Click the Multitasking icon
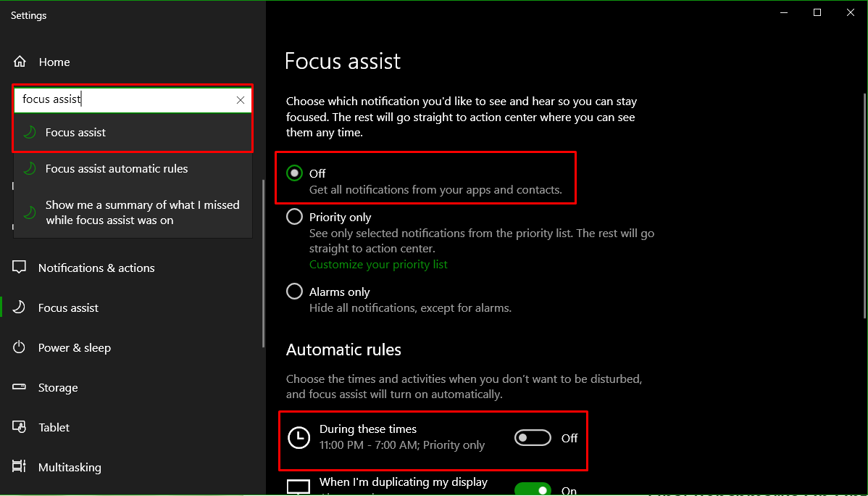This screenshot has width=868, height=496. 20,466
